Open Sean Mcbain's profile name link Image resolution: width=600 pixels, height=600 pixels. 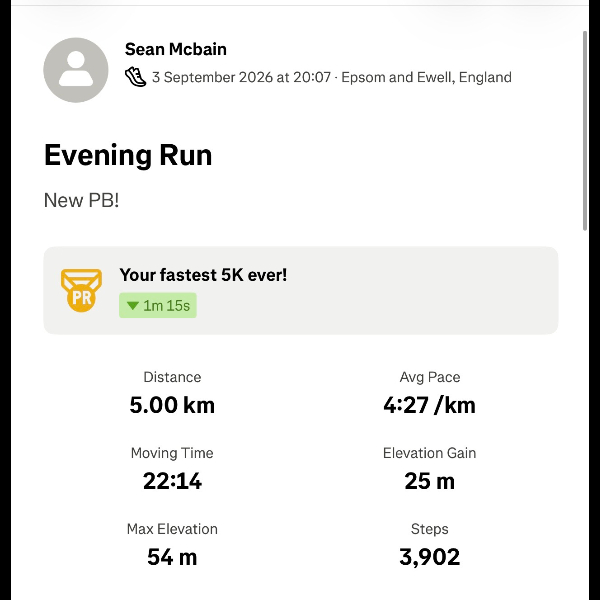(x=176, y=49)
